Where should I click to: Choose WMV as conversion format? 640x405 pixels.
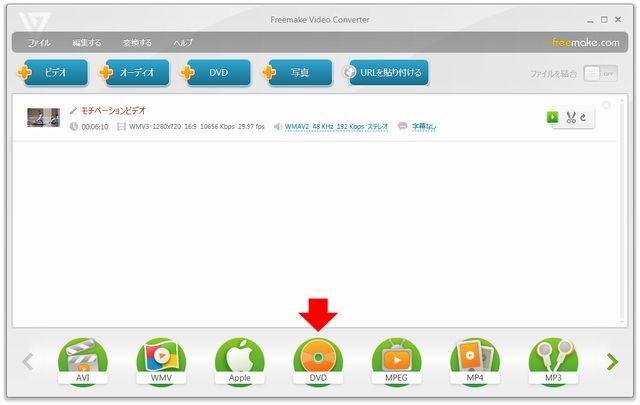pos(160,360)
